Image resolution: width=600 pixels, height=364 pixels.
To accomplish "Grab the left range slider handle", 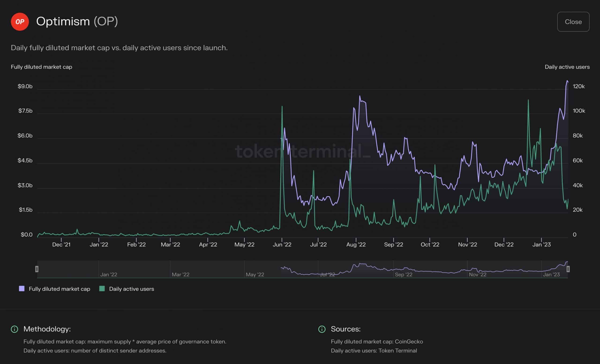I will [x=37, y=269].
